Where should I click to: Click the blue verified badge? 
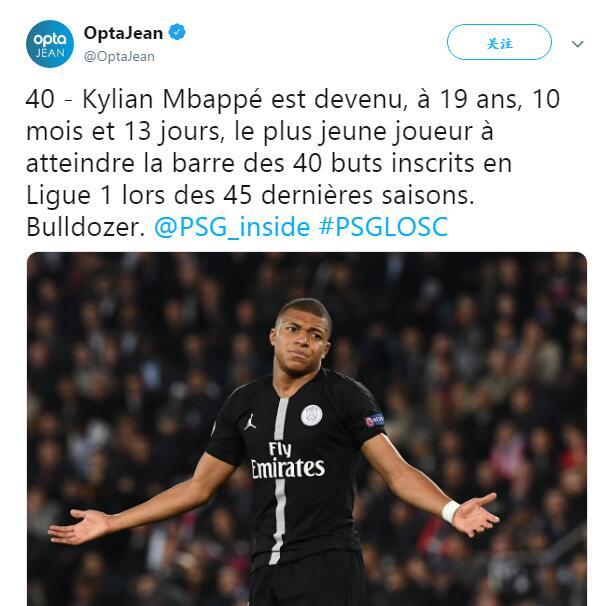click(177, 32)
